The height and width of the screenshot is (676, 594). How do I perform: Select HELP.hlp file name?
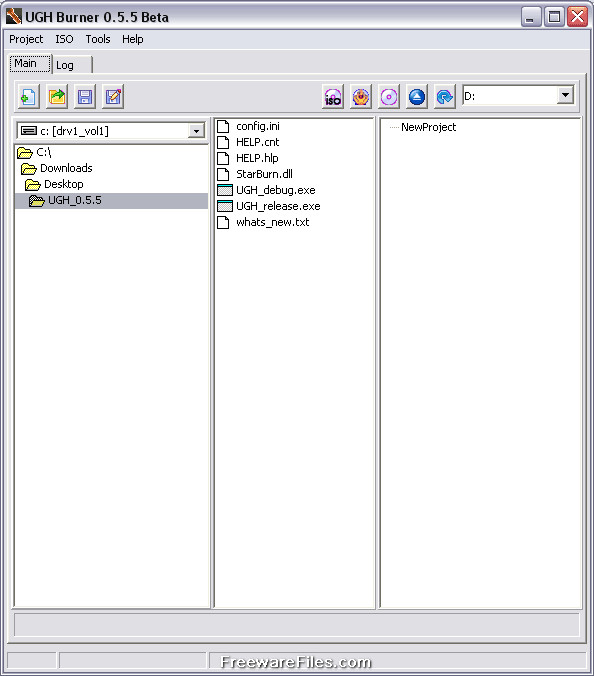coord(257,158)
